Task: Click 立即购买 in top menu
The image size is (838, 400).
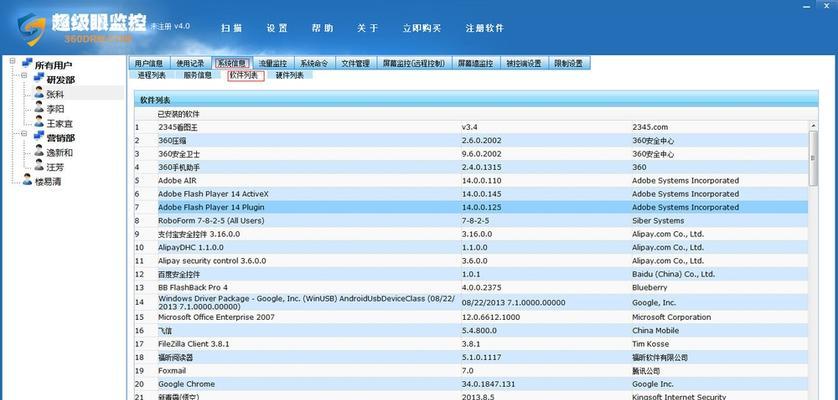Action: 422,28
